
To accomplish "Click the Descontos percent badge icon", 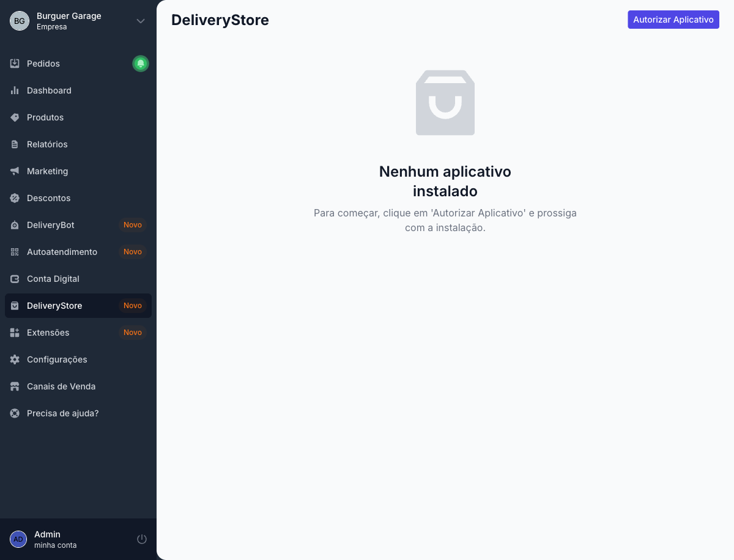I will pos(15,198).
